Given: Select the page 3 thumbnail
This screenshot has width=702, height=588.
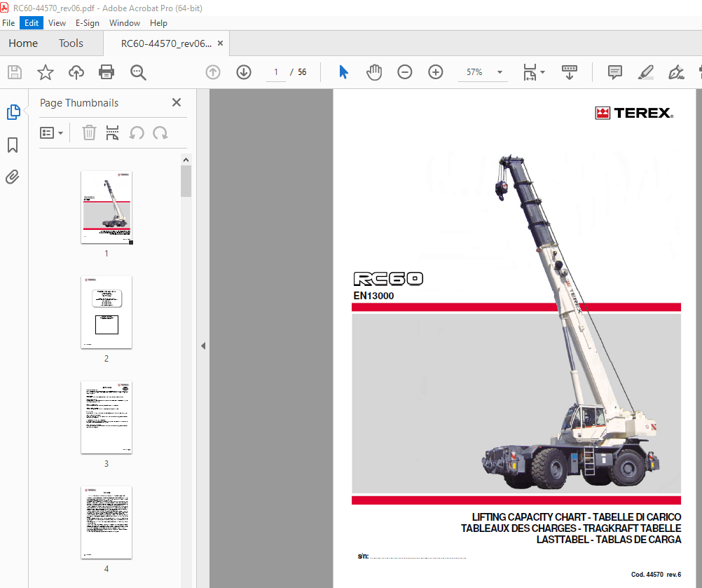Looking at the screenshot, I should click(106, 418).
